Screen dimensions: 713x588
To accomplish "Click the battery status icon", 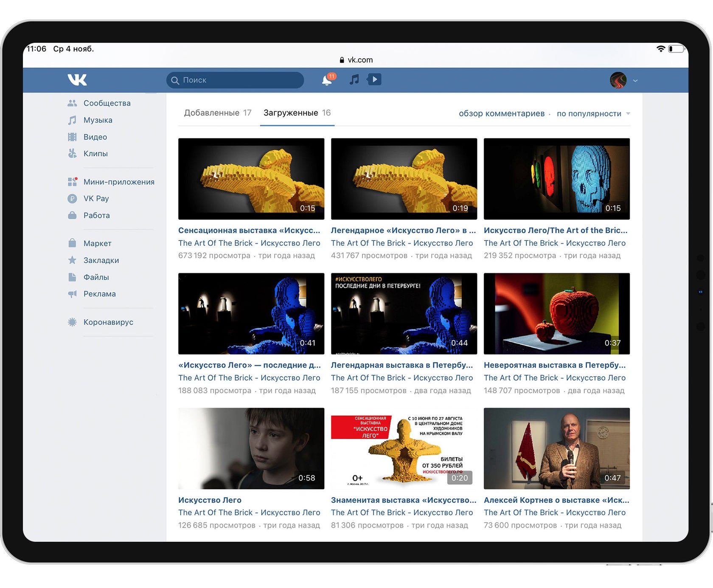I will 677,49.
